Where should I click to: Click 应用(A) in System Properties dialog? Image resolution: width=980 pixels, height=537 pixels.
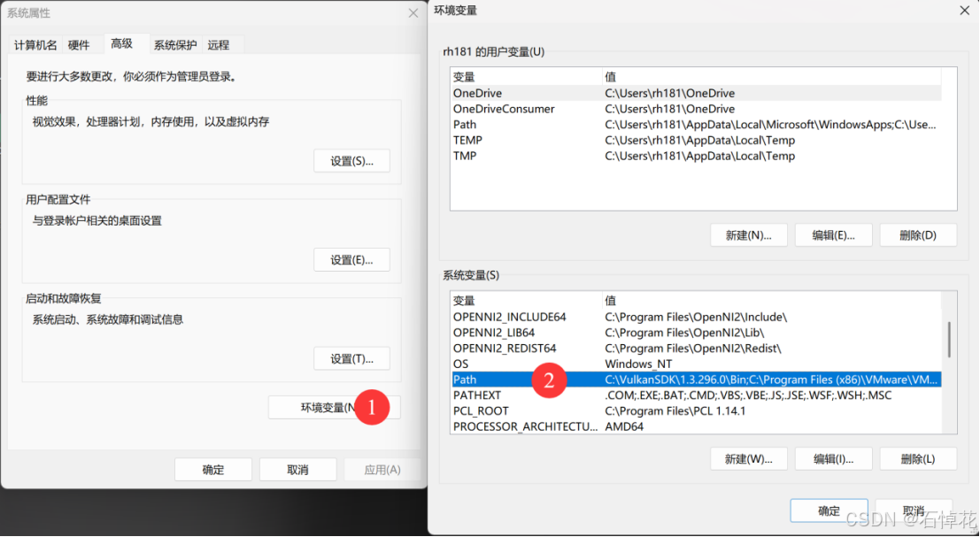[x=382, y=469]
